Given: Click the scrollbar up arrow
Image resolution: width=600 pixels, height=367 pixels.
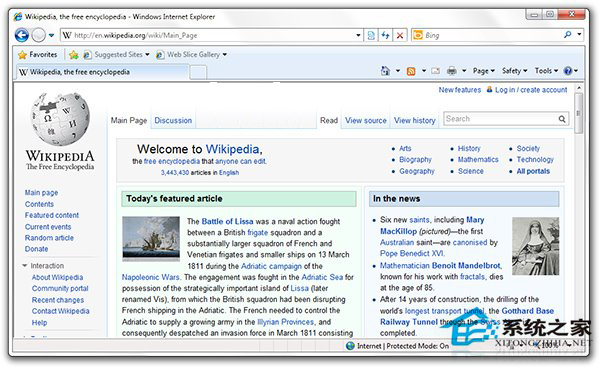Looking at the screenshot, I should [x=579, y=88].
